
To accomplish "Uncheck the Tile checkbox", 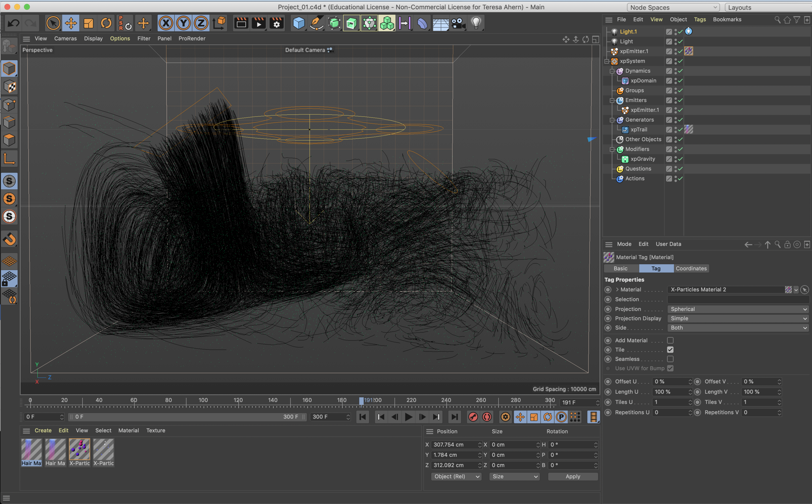I will click(671, 349).
